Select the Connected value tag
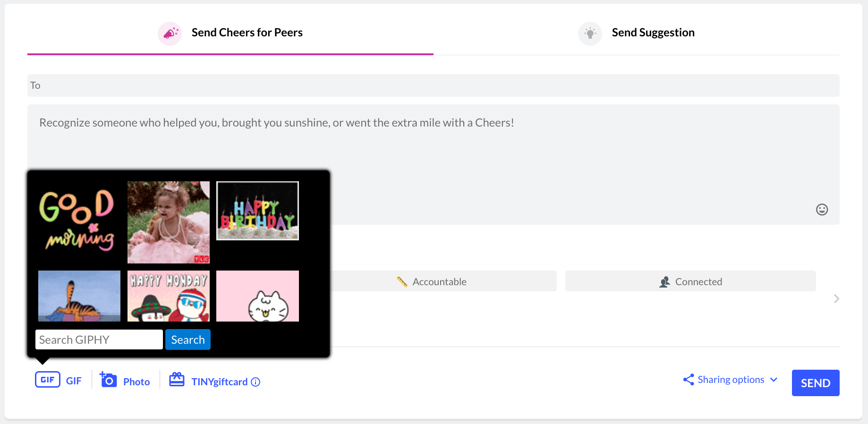Viewport: 868px width, 424px height. [x=690, y=281]
